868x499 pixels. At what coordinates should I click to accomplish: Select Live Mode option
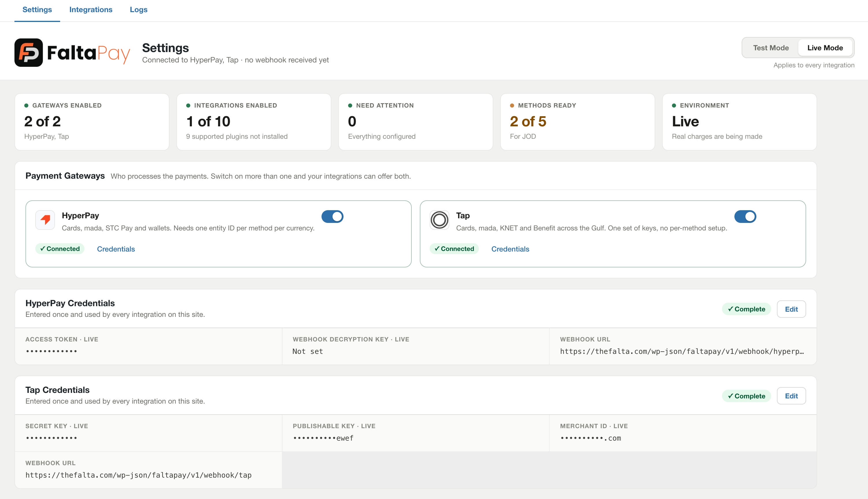(825, 48)
